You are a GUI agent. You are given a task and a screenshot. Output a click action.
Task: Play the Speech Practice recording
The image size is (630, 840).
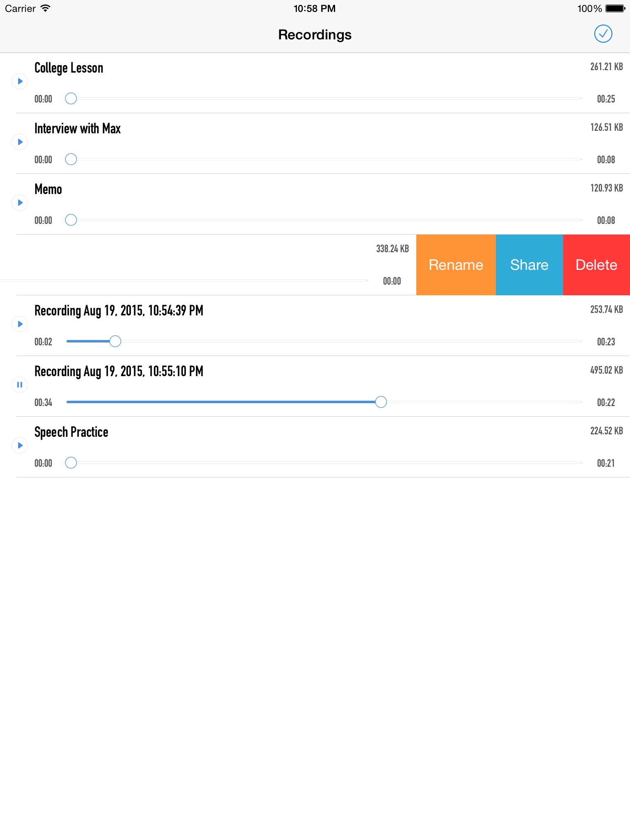[20, 445]
